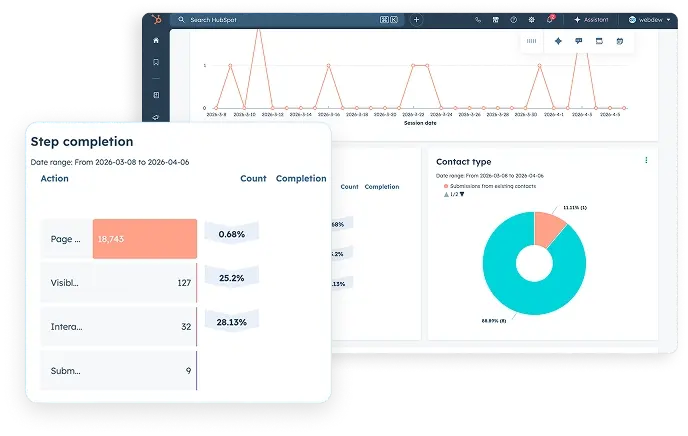Open Bookmarks in the left sidebar

(x=156, y=62)
